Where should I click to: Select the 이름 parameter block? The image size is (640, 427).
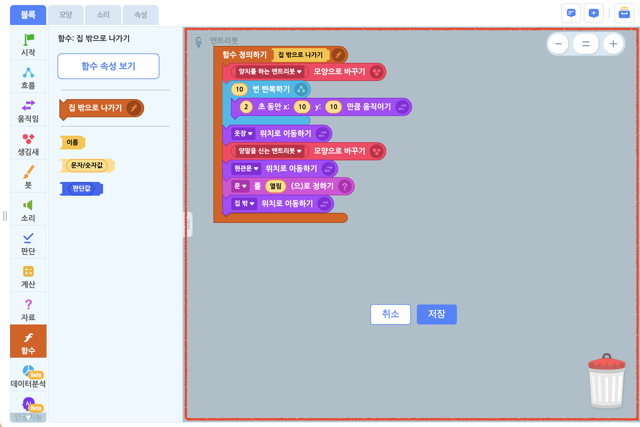point(72,142)
